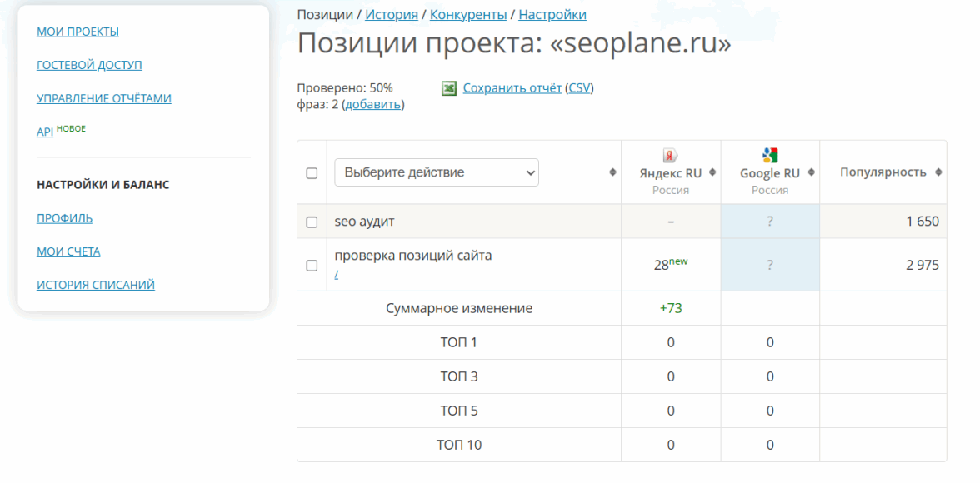Viewport: 980px width, 483px height.
Task: Switch to the Конкуренты tab
Action: tap(468, 15)
